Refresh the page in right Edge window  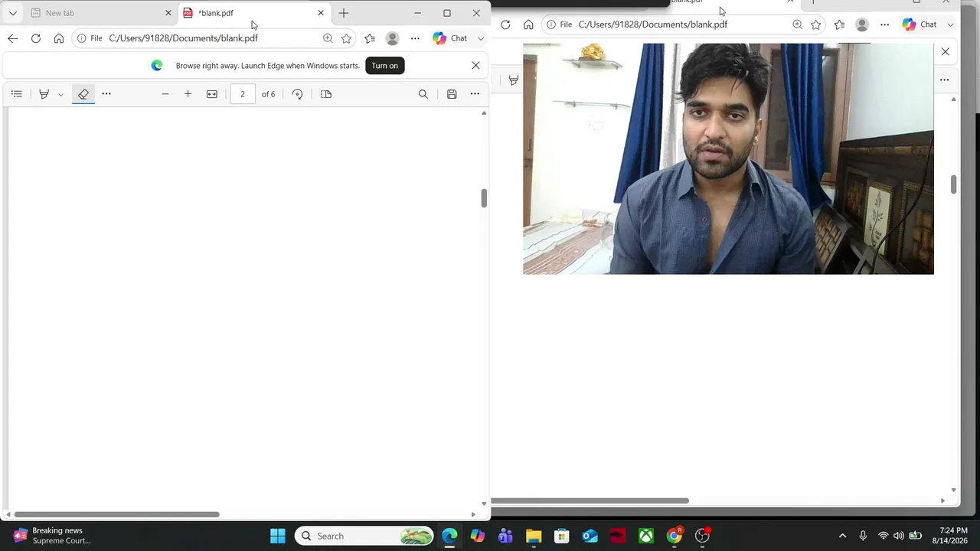coord(505,24)
